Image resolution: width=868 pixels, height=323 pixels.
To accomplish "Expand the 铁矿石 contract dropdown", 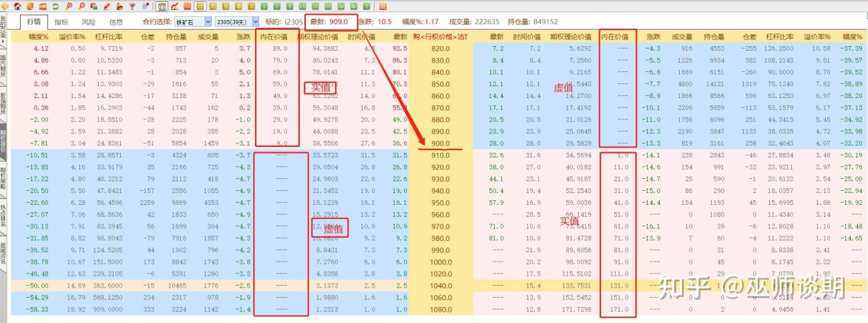I will (x=193, y=21).
